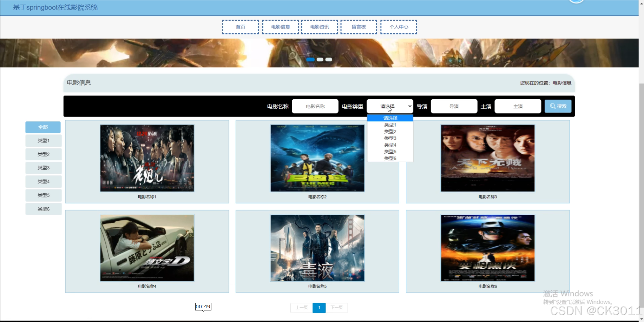644x322 pixels.
Task: Select 类型6 category in left sidebar
Action: point(44,209)
